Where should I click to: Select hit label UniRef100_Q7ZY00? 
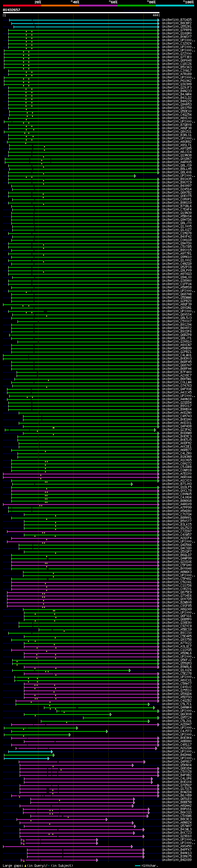point(177,54)
